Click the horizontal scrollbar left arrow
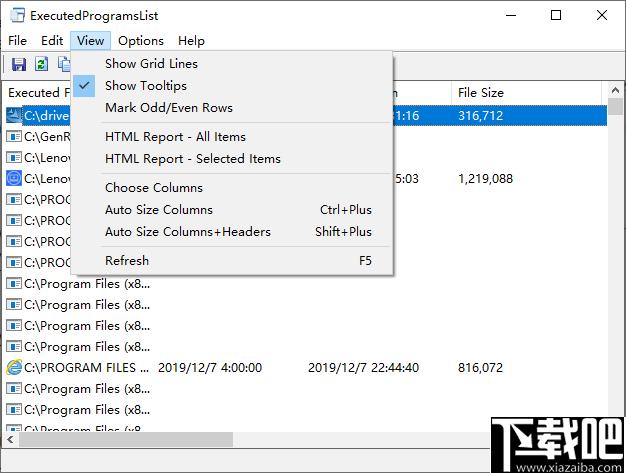Viewport: 626px width, 473px height. (x=10, y=439)
